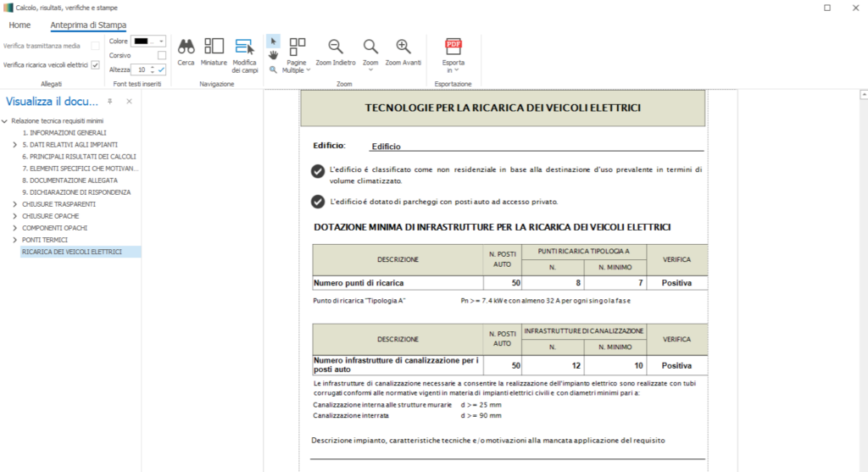Enable the Corsivo italic checkbox
The height and width of the screenshot is (472, 868).
162,55
